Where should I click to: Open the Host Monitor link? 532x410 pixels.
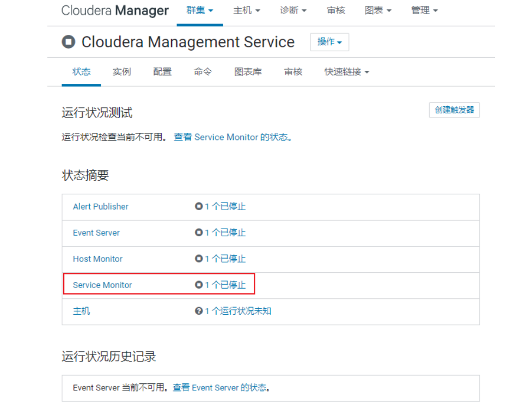(x=97, y=259)
